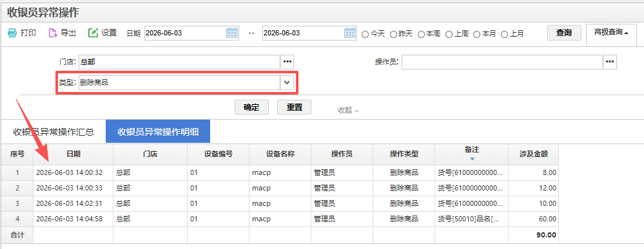Select row dated 2026-06-03 14:00:33
Viewport: 644px width, 249px height.
coord(280,189)
